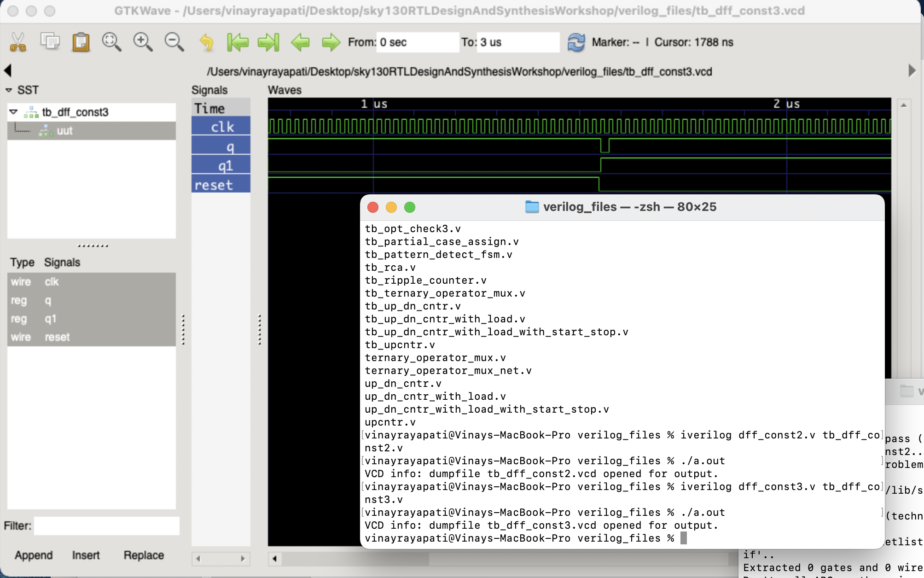Select the Cut Traces tool

point(18,42)
